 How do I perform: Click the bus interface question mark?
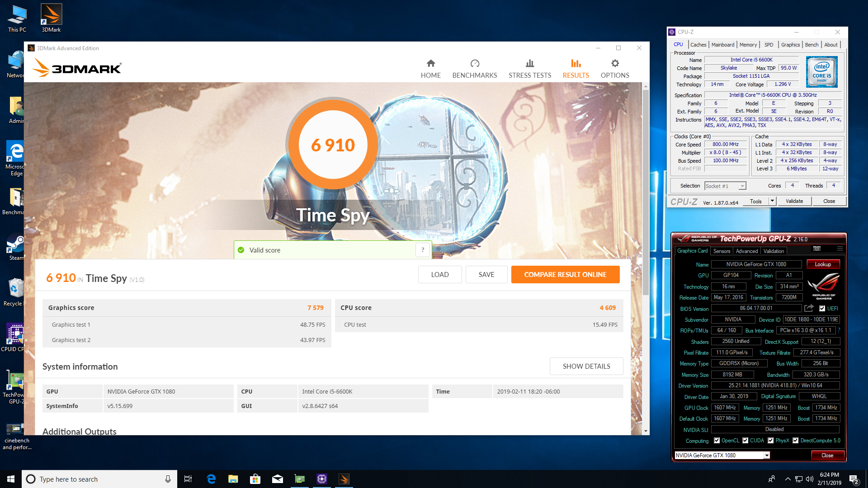(x=839, y=330)
